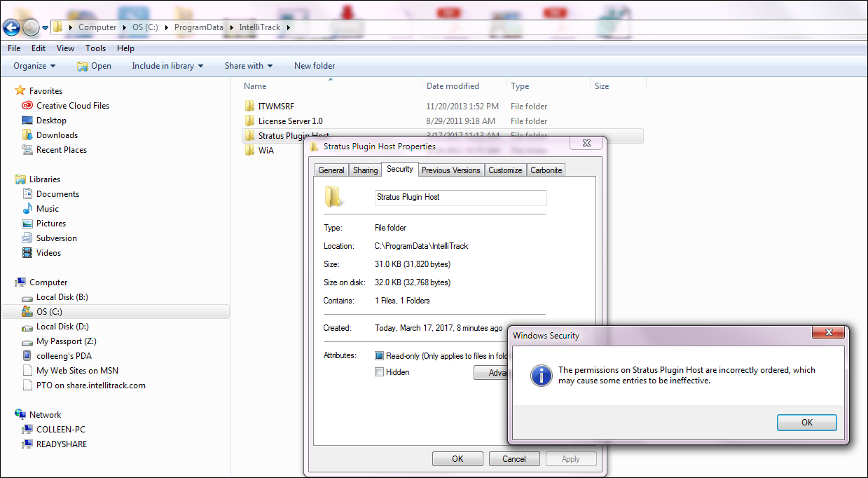The width and height of the screenshot is (868, 478).
Task: Click the Computer icon in navigation pane
Action: (x=20, y=282)
